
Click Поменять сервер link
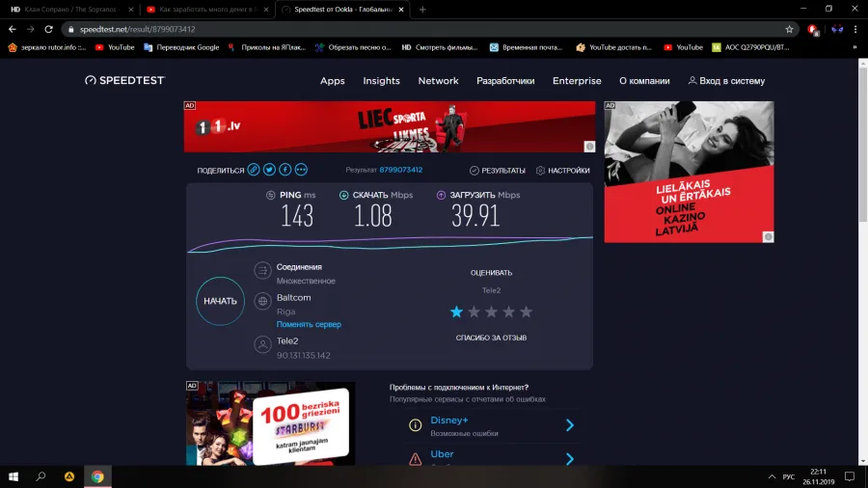click(x=309, y=324)
